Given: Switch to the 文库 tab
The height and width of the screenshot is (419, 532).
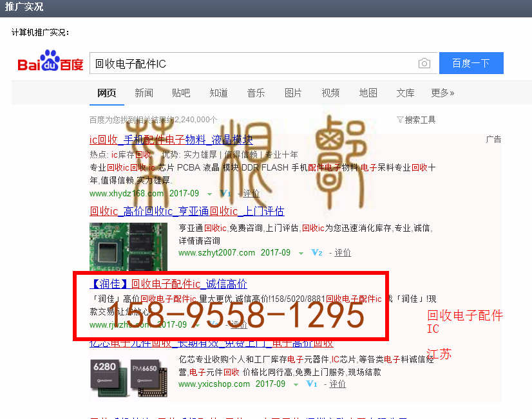Looking at the screenshot, I should (x=406, y=93).
